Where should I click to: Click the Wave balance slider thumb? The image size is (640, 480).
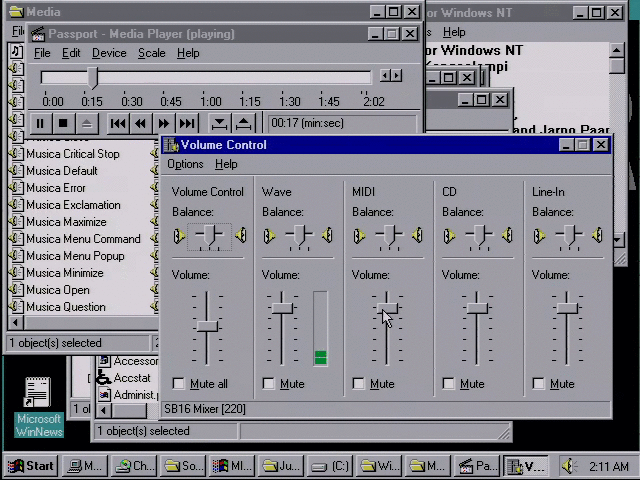click(x=299, y=235)
